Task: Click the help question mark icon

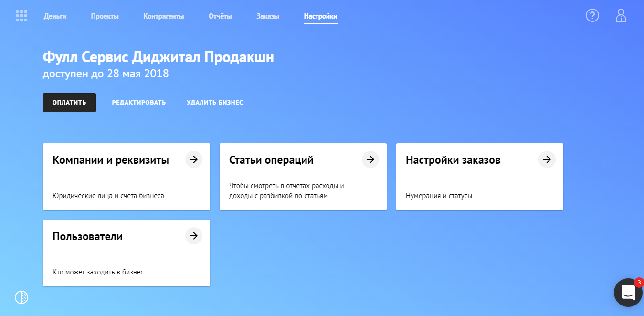Action: click(592, 15)
